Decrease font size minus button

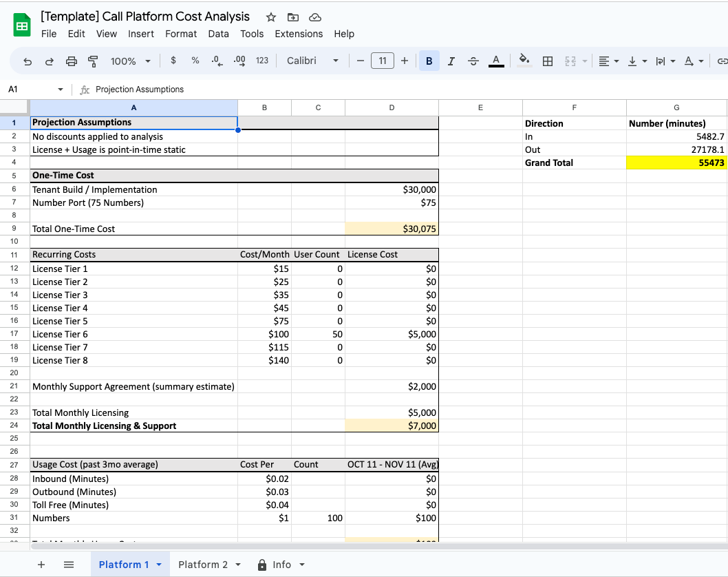click(x=361, y=61)
